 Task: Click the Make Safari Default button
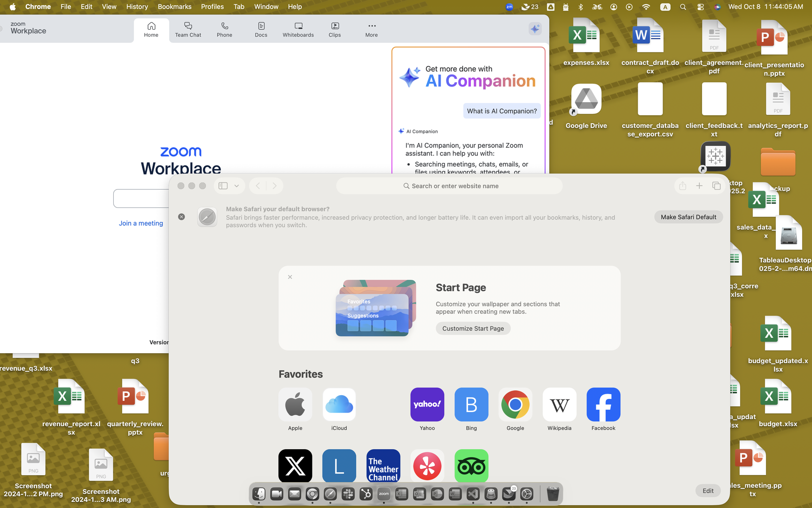[x=688, y=217]
